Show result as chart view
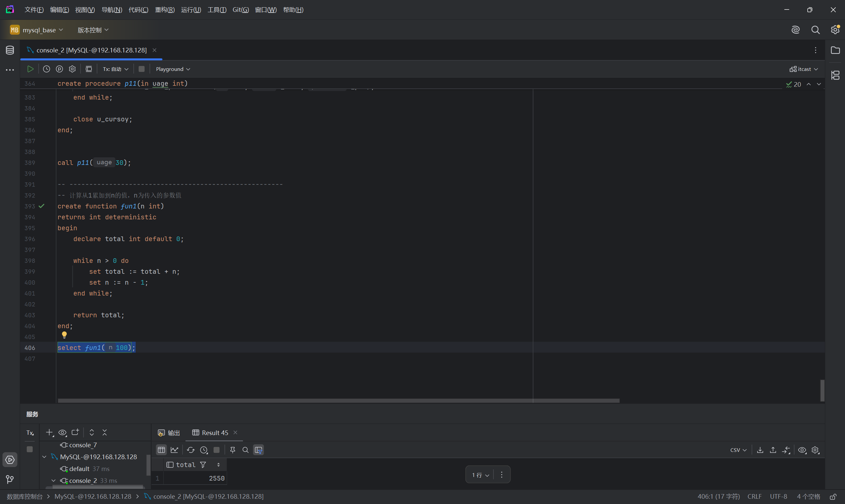The height and width of the screenshot is (504, 845). [x=174, y=450]
